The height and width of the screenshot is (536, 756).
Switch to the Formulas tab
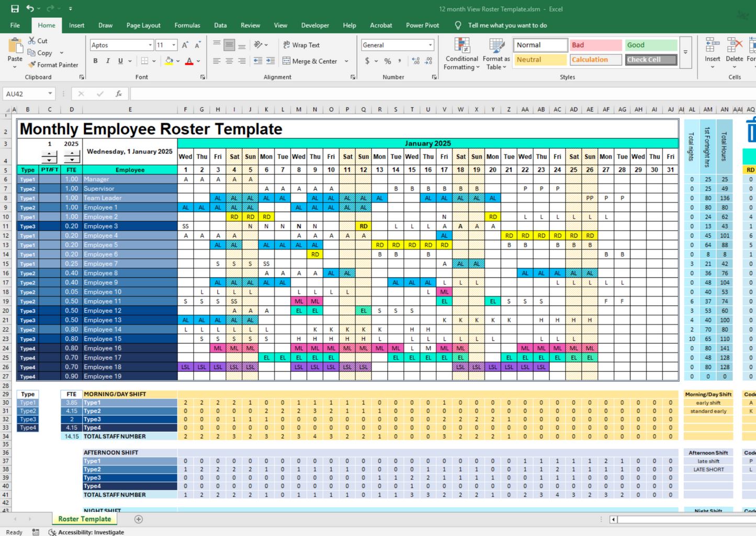point(187,25)
